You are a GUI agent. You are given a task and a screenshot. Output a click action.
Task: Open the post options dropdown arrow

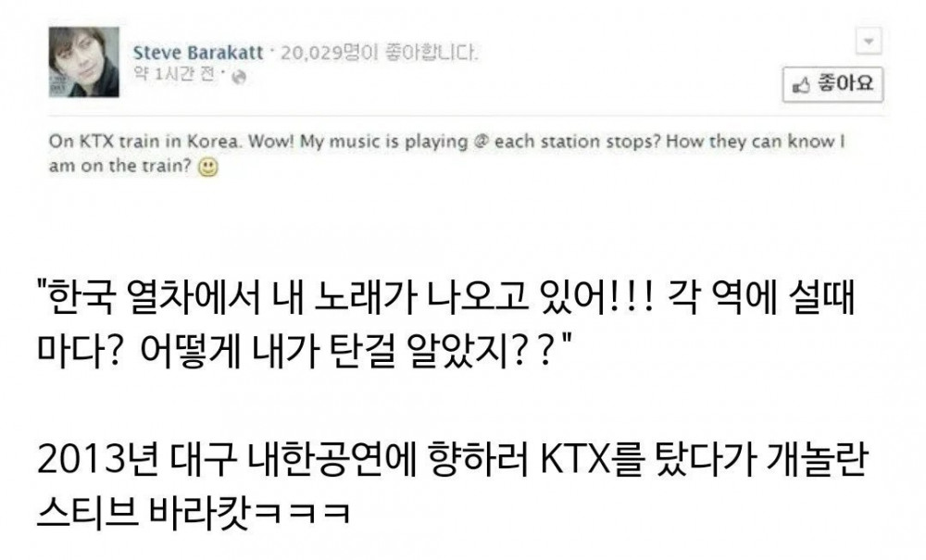tap(869, 42)
